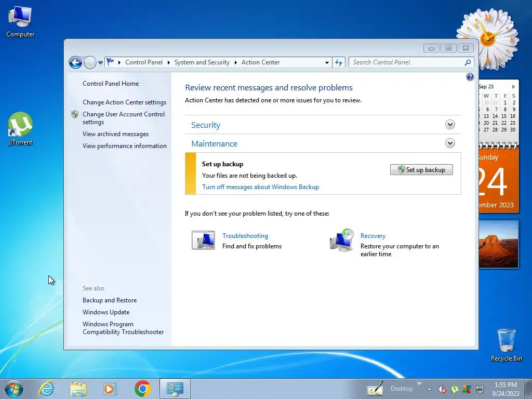Click the network tray icon

480,389
